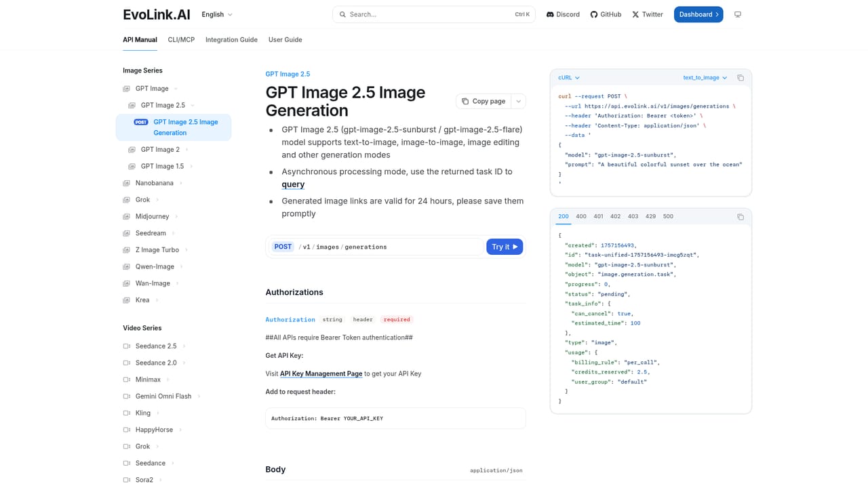Click the Dashboard button

click(x=698, y=14)
